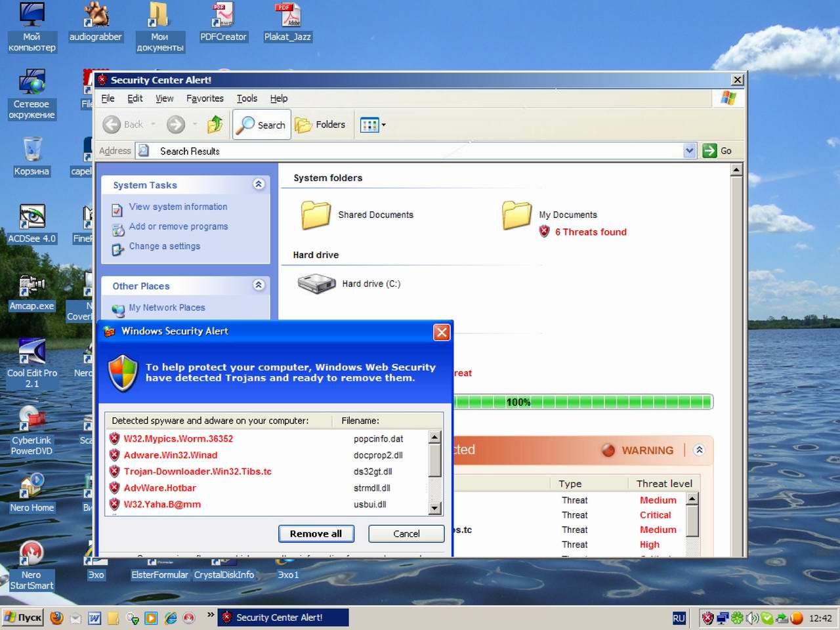This screenshot has height=630, width=840.
Task: Click the Threat level column header
Action: pyautogui.click(x=664, y=484)
